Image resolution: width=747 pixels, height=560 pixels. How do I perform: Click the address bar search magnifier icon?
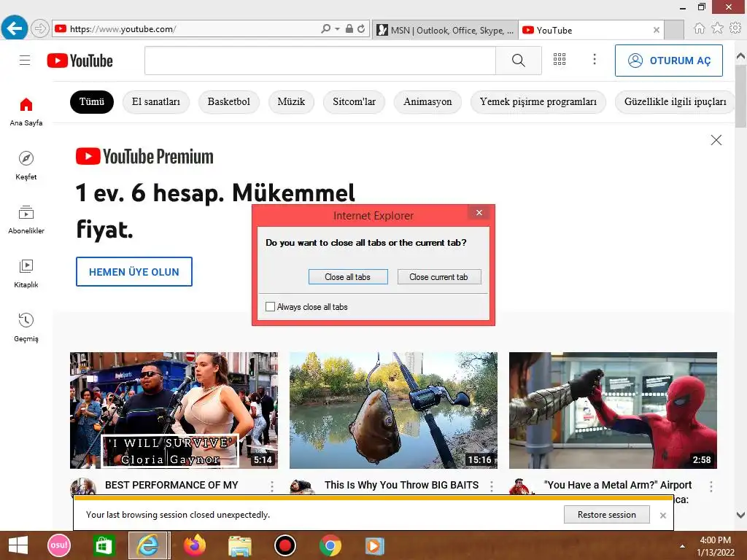(326, 28)
